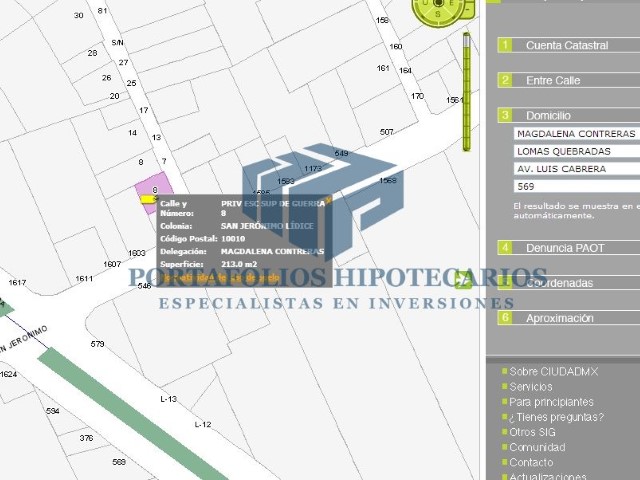Click parcel label 25 on the map
The width and height of the screenshot is (640, 480).
tap(131, 83)
